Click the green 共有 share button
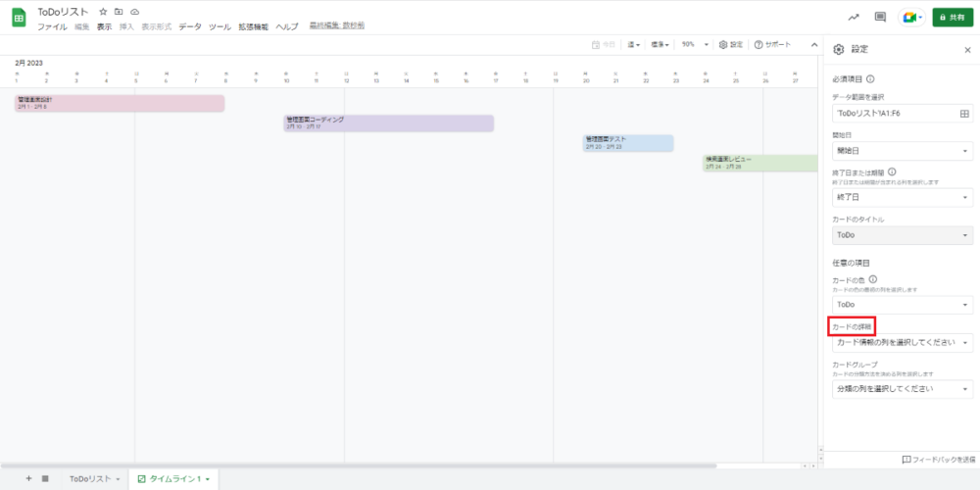 952,18
